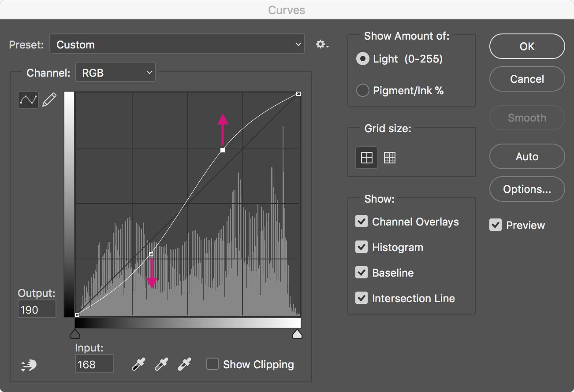Pick the white point eyedropper
The width and height of the screenshot is (574, 392).
point(184,365)
